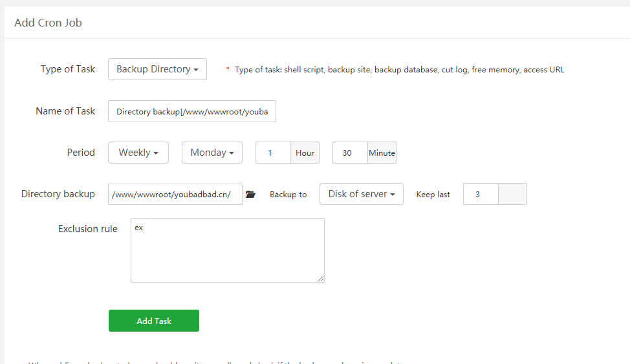Viewport: 630px width, 364px height.
Task: Focus the Hour value input box
Action: pos(273,153)
